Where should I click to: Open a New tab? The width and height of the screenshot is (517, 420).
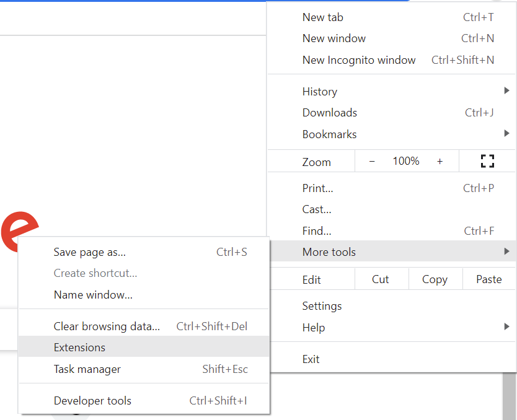point(323,17)
